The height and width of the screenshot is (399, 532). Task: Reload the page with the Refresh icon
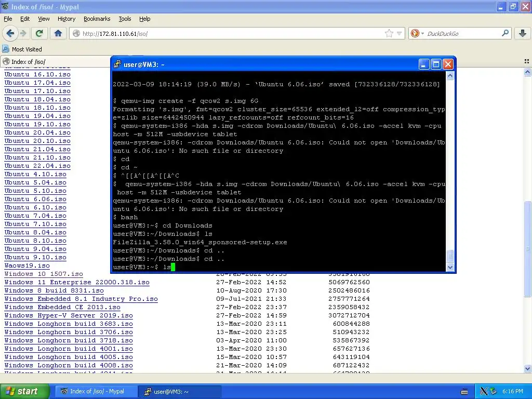click(x=39, y=33)
